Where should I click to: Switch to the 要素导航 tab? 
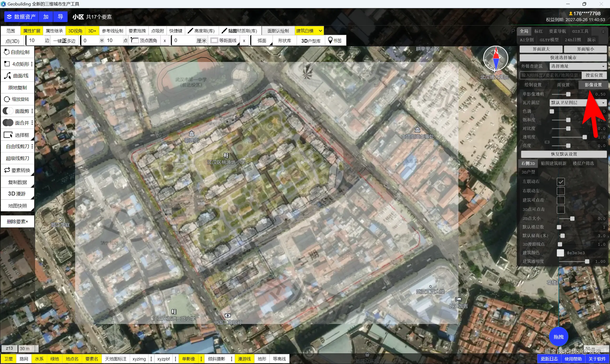557,31
